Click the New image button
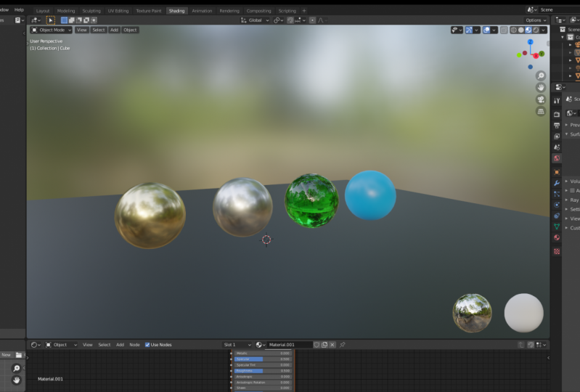The width and height of the screenshot is (580, 392). point(6,355)
